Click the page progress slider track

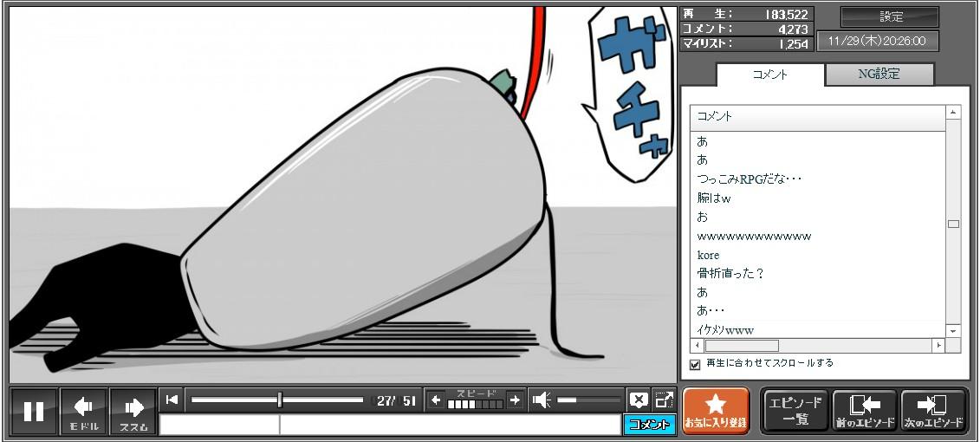(x=277, y=400)
